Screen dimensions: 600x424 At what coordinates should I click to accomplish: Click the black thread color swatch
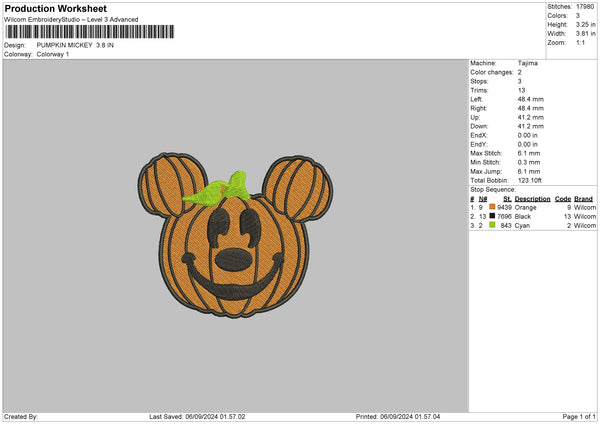click(492, 216)
